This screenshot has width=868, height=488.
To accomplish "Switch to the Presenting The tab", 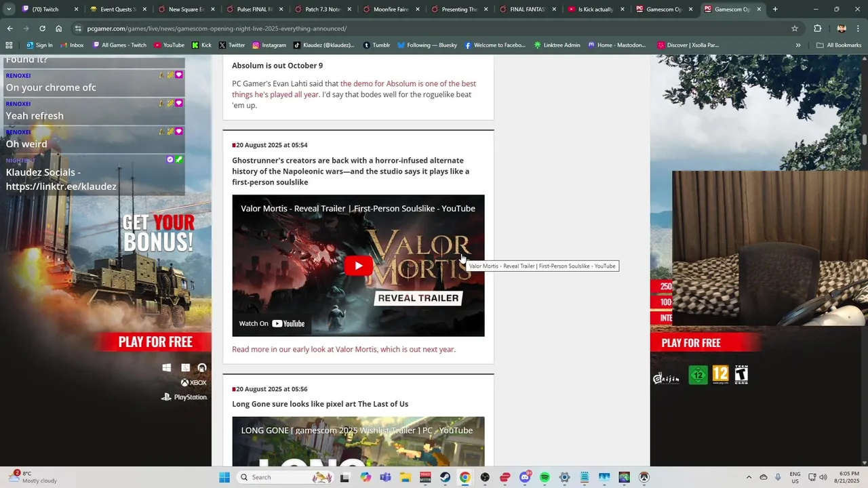I will point(459,9).
